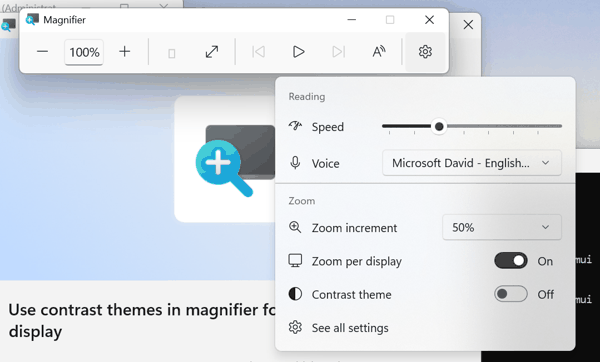Skip to next sentence button
This screenshot has height=362, width=600.
click(339, 52)
